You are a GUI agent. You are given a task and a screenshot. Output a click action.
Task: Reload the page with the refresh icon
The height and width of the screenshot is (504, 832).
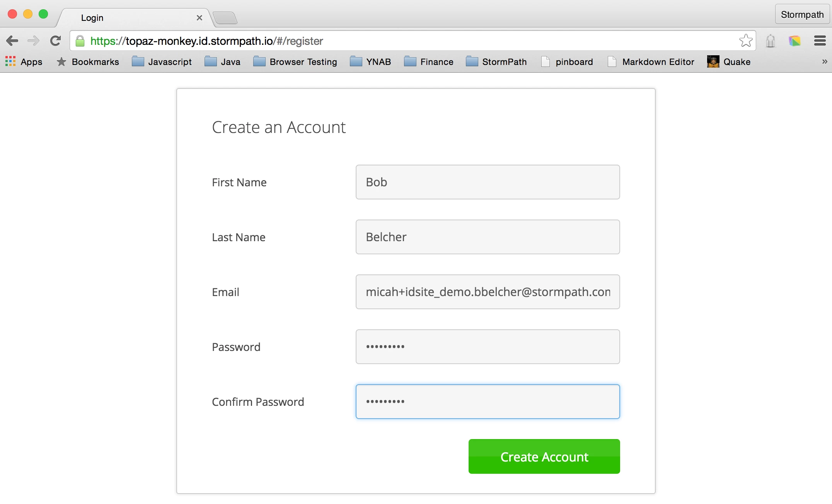click(56, 41)
